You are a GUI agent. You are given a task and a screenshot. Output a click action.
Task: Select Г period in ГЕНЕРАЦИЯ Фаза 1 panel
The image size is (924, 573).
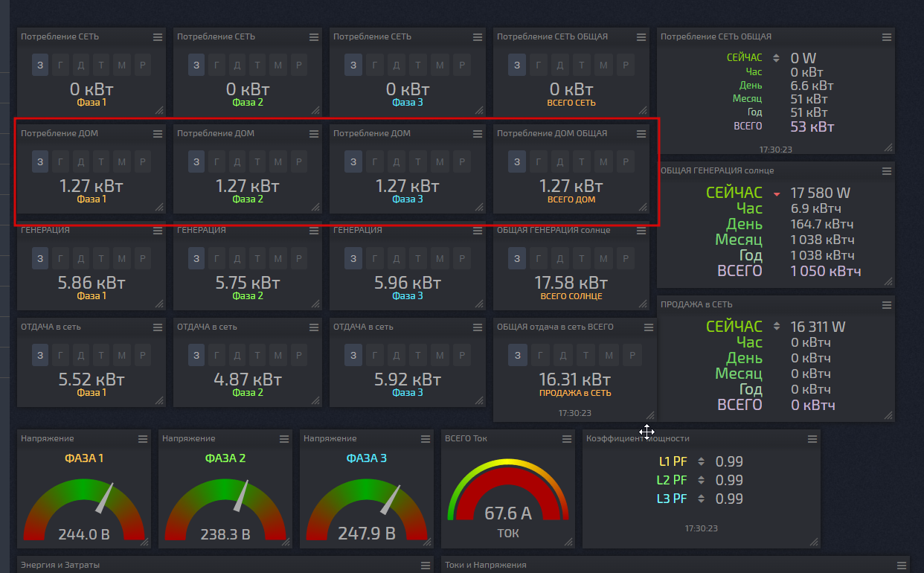[61, 258]
